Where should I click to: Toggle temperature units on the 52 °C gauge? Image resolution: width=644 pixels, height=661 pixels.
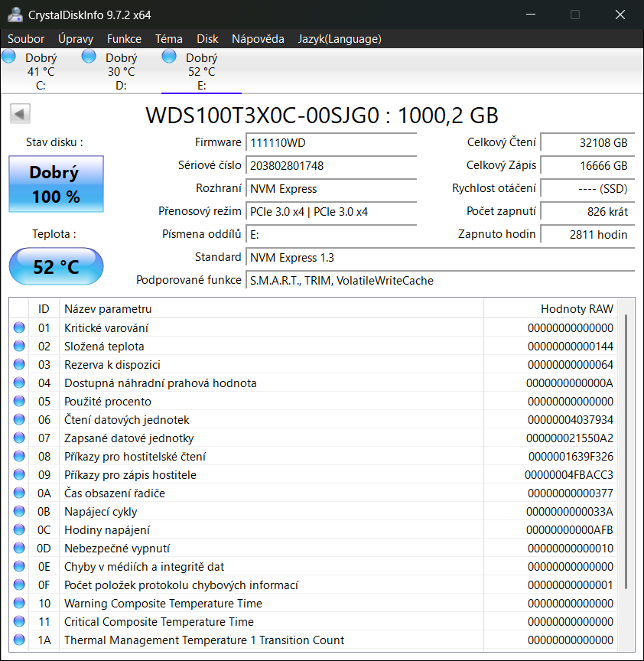tap(55, 266)
